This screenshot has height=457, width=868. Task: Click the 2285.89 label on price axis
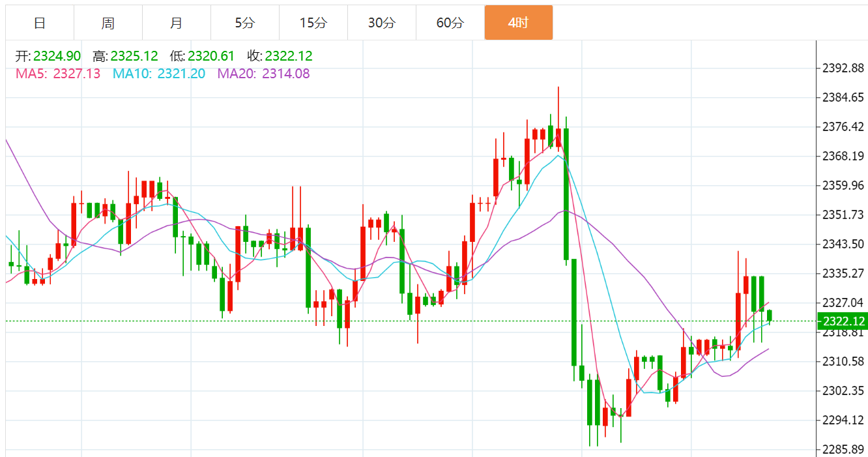pos(843,450)
